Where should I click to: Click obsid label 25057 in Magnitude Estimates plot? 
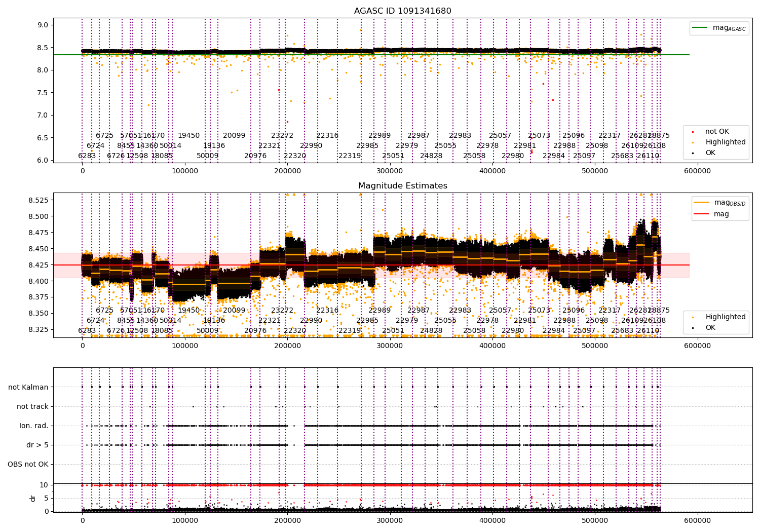(500, 311)
